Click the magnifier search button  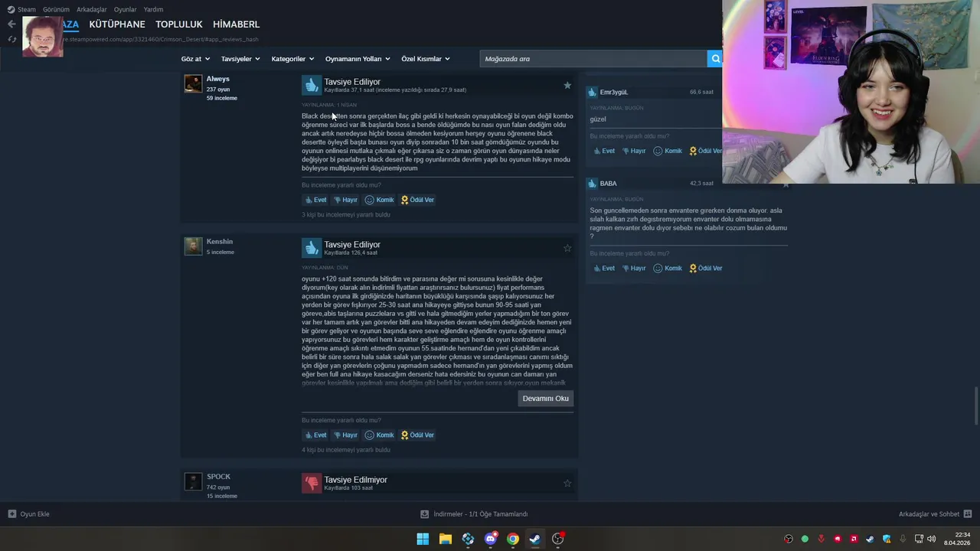tap(715, 59)
